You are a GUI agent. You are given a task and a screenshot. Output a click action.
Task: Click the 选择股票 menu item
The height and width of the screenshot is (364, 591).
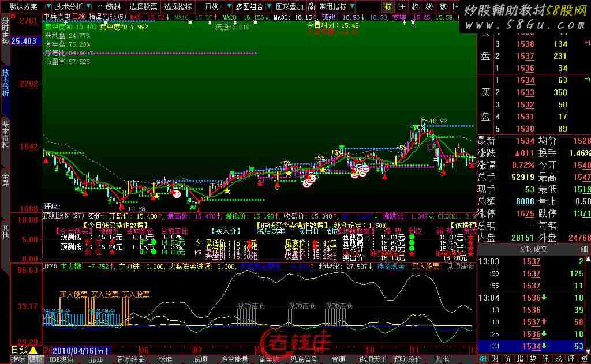click(143, 7)
